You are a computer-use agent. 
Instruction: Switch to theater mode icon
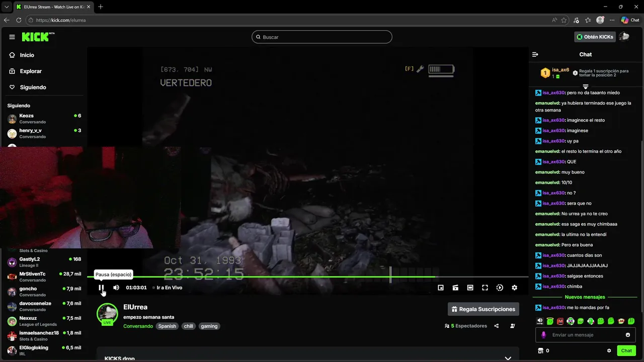coord(470,288)
